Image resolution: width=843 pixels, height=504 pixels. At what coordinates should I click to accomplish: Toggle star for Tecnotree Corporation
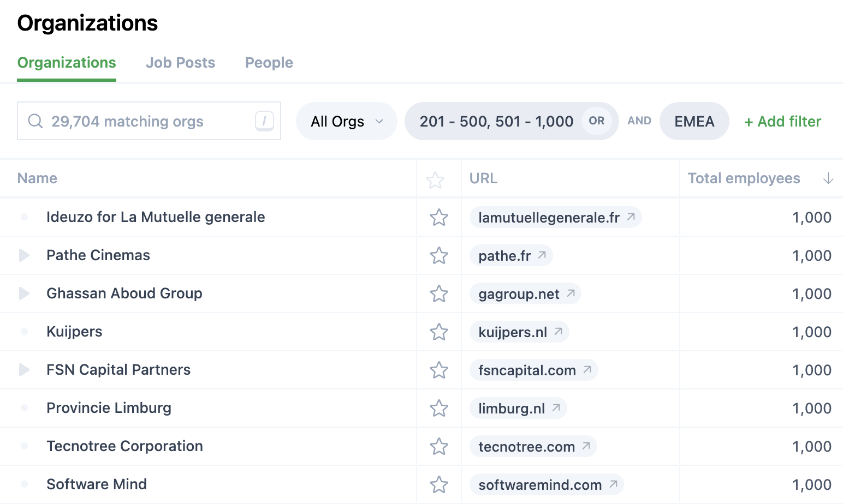pos(439,446)
